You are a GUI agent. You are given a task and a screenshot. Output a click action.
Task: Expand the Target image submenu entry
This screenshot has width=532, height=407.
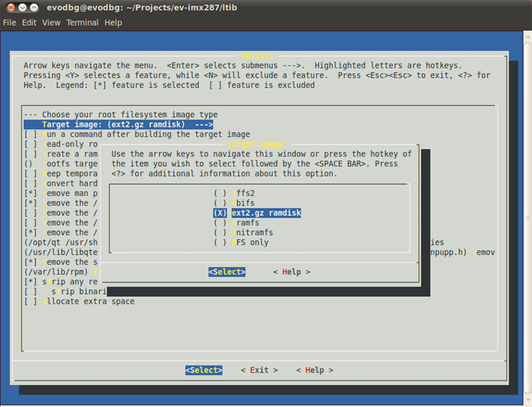point(119,124)
